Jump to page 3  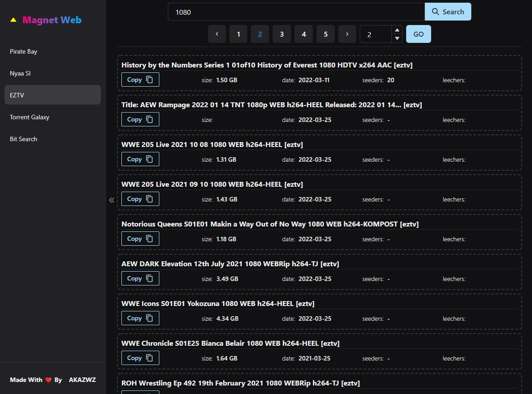pos(282,34)
